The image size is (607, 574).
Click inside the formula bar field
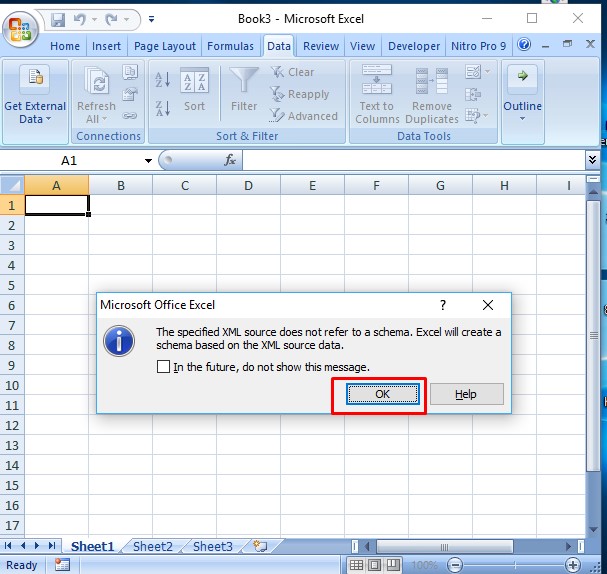pos(413,160)
